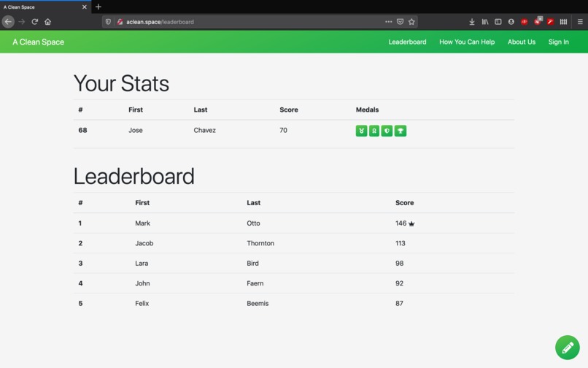The width and height of the screenshot is (588, 368).
Task: Toggle the sidebar icon in toolbar
Action: pos(498,22)
